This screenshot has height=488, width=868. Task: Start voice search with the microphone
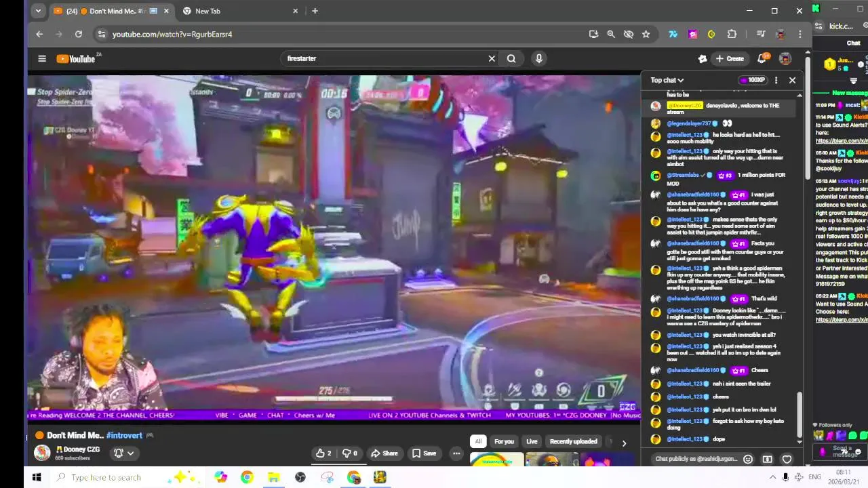pos(539,58)
